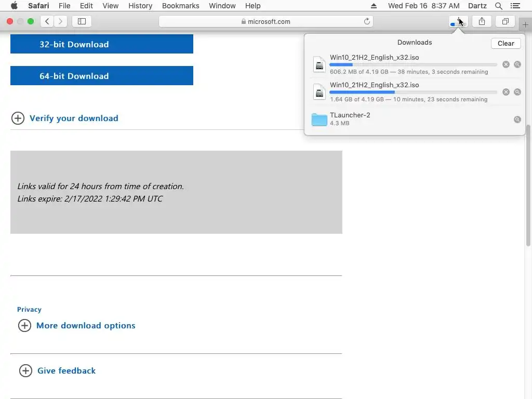Image resolution: width=532 pixels, height=399 pixels.
Task: Click the microsoft.com address bar
Action: tap(266, 21)
